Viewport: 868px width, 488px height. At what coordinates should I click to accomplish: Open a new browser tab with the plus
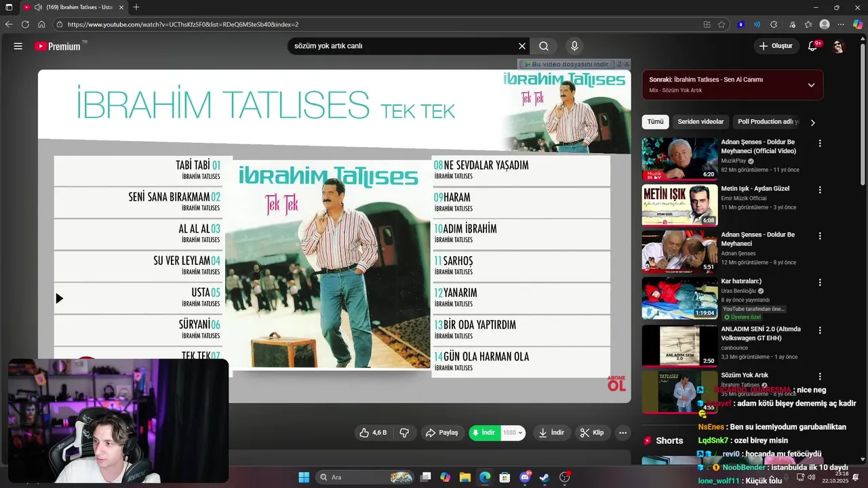pos(136,7)
